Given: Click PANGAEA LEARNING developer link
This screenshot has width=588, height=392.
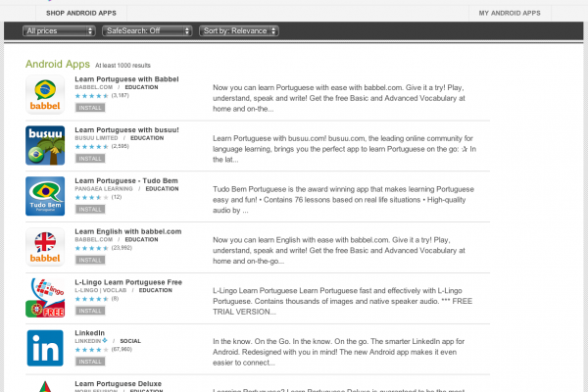Looking at the screenshot, I should click(x=104, y=189).
